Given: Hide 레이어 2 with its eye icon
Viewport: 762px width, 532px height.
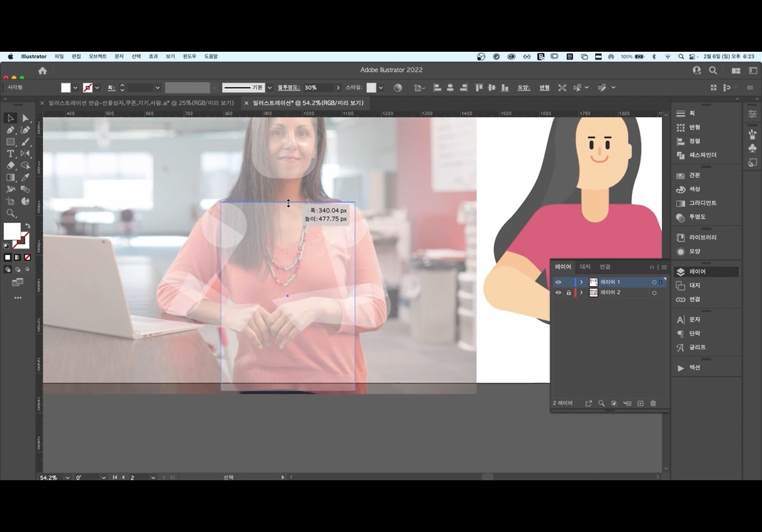Looking at the screenshot, I should 558,293.
